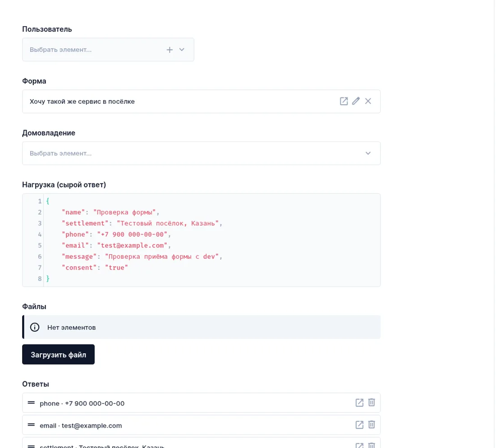Clear the Форма selection with X icon
496x448 pixels.
click(x=368, y=101)
